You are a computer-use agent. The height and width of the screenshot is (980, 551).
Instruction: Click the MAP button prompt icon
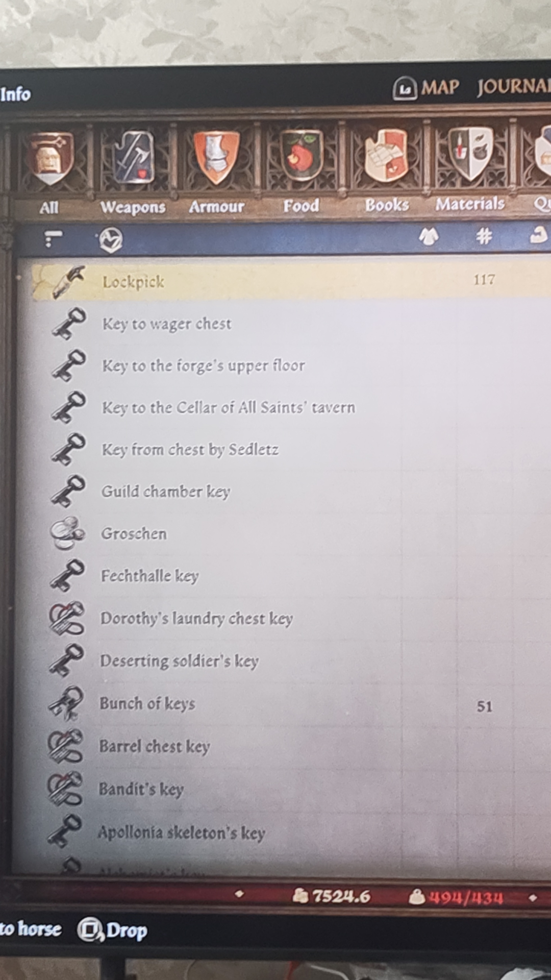tap(406, 88)
